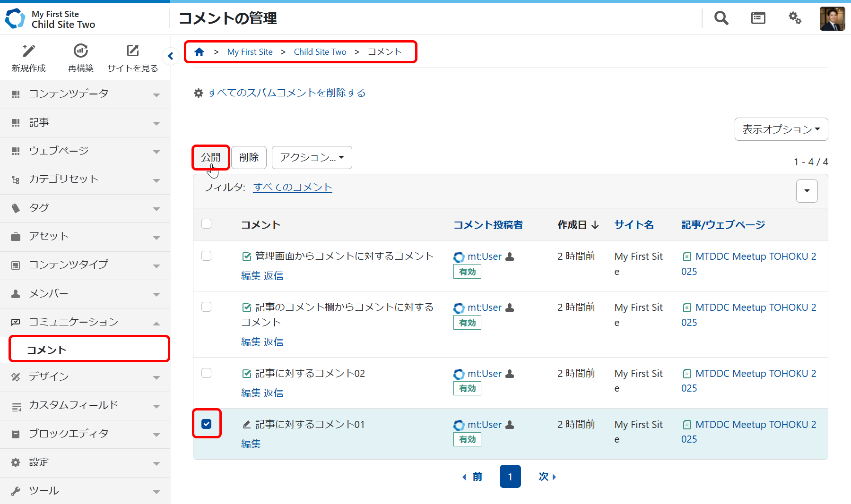Click the 新規作成 pencil icon

pos(29,51)
